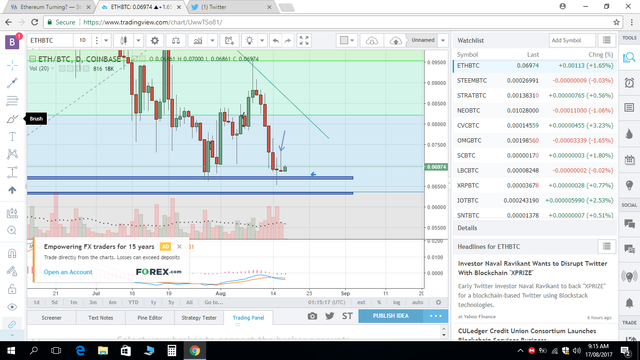This screenshot has height=360, width=640.
Task: Open the chart patterns tool
Action: tap(12, 154)
